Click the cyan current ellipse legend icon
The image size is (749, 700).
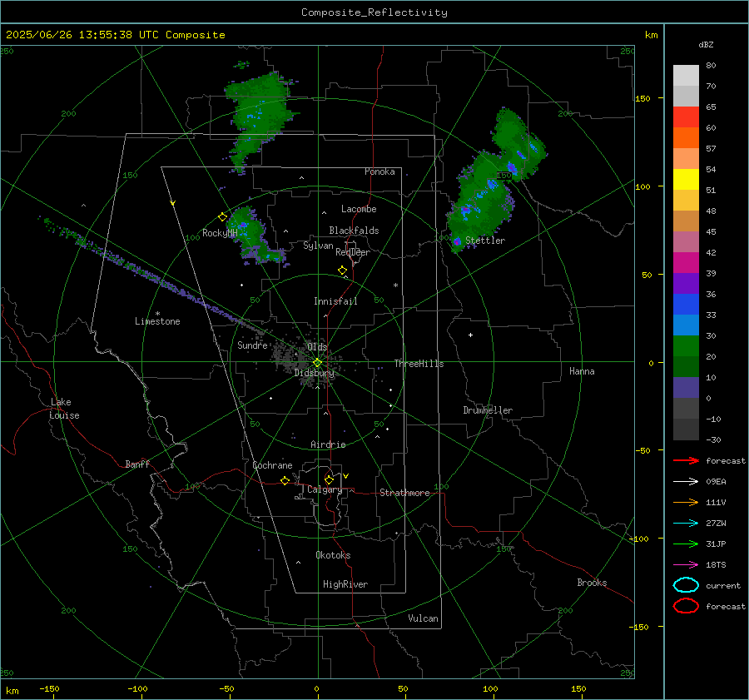point(686,585)
